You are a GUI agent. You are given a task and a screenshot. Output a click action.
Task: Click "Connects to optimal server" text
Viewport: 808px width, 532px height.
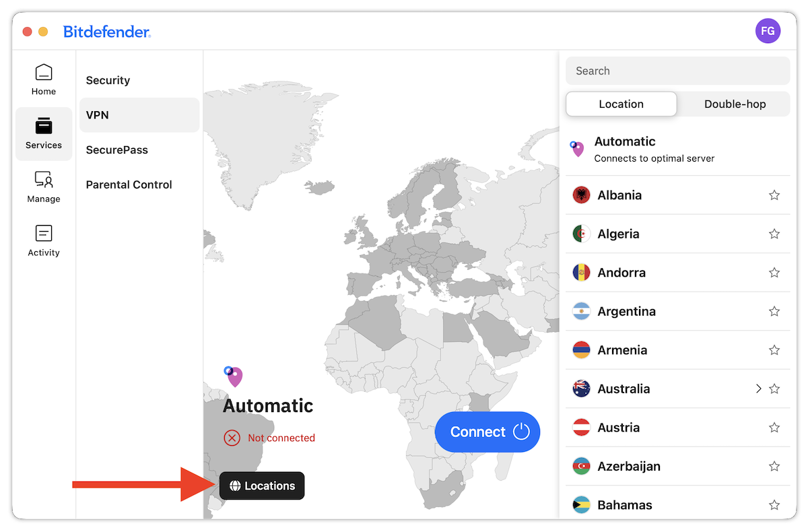tap(654, 159)
